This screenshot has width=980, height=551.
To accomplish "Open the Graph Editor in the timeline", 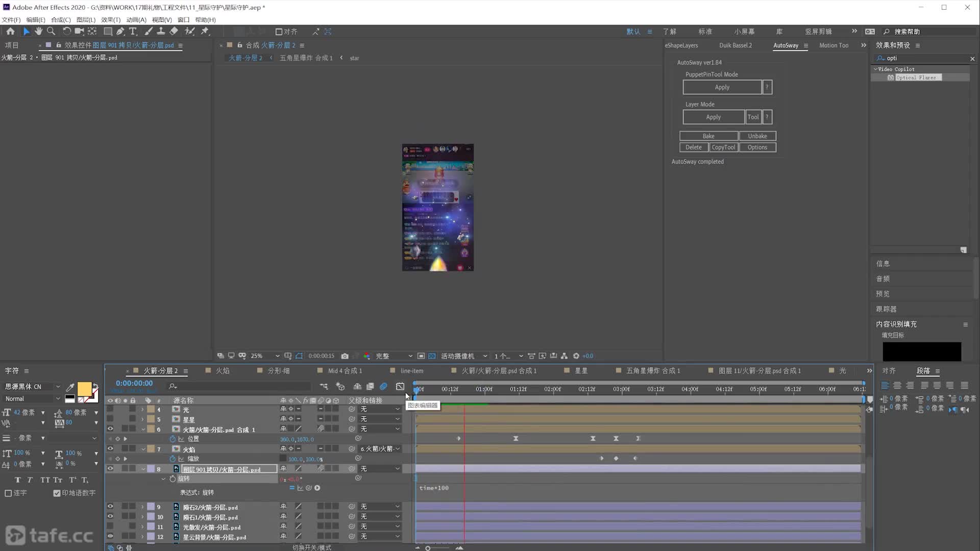I will click(400, 386).
